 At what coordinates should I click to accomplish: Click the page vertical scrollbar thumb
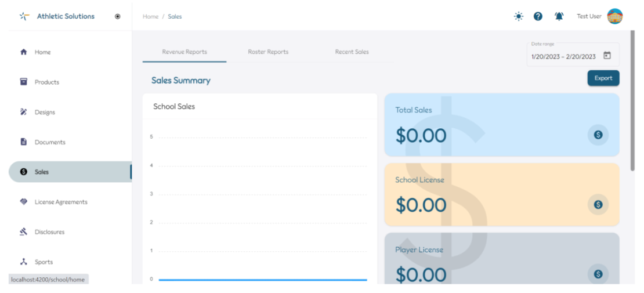click(632, 101)
